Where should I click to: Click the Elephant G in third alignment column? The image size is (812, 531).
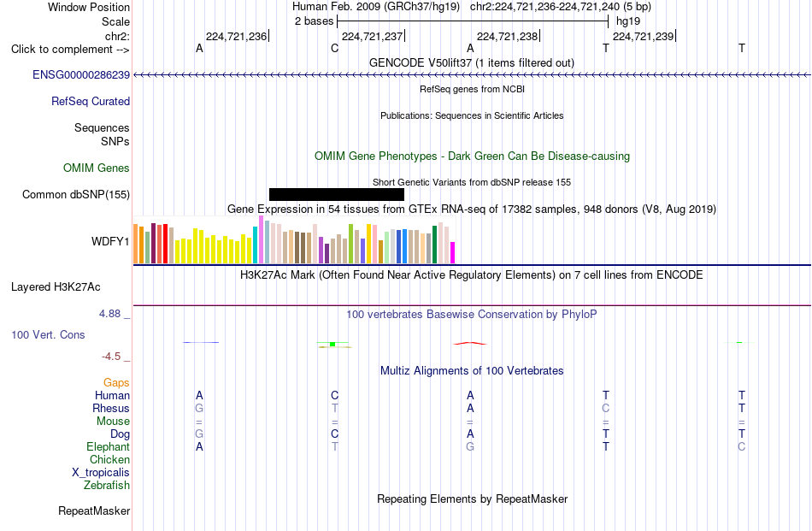(470, 446)
